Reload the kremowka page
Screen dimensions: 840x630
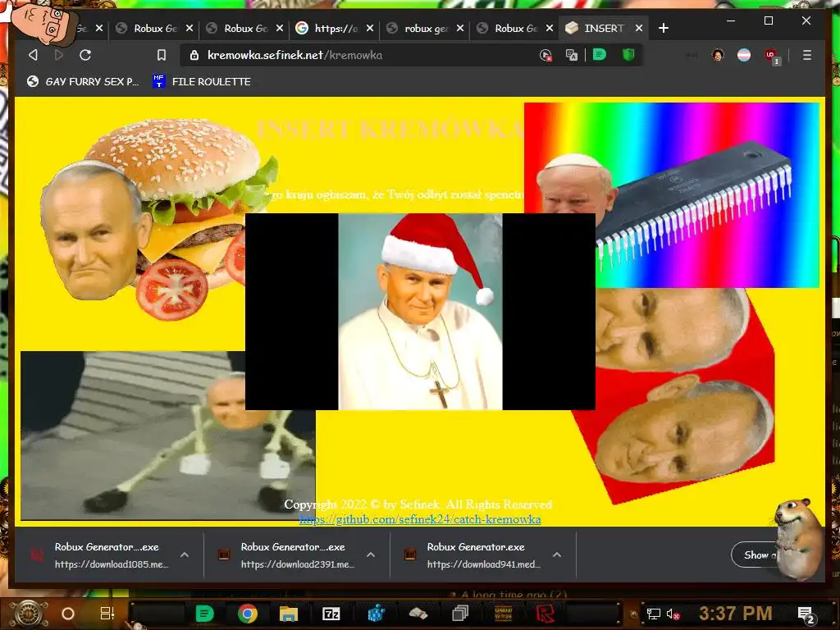[x=85, y=55]
